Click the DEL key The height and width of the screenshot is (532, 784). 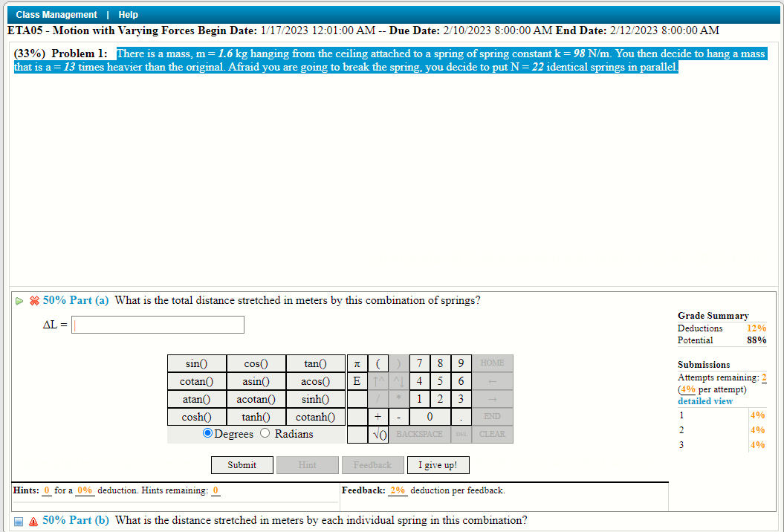click(x=461, y=435)
